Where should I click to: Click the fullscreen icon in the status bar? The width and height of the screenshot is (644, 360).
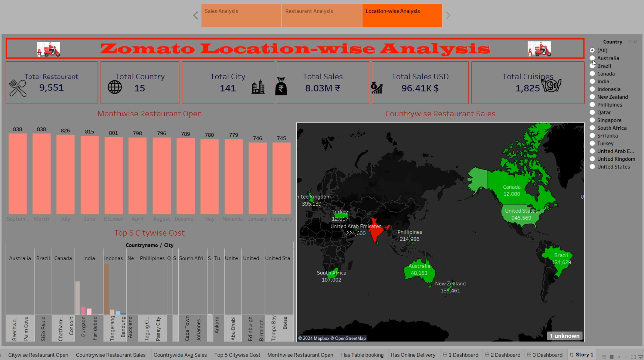(633, 357)
